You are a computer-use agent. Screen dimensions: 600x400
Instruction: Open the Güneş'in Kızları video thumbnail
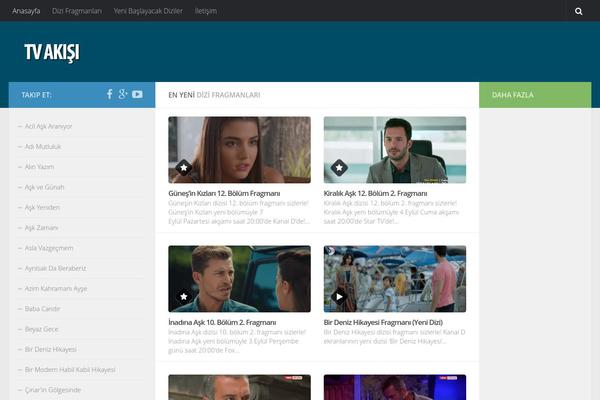click(x=240, y=150)
